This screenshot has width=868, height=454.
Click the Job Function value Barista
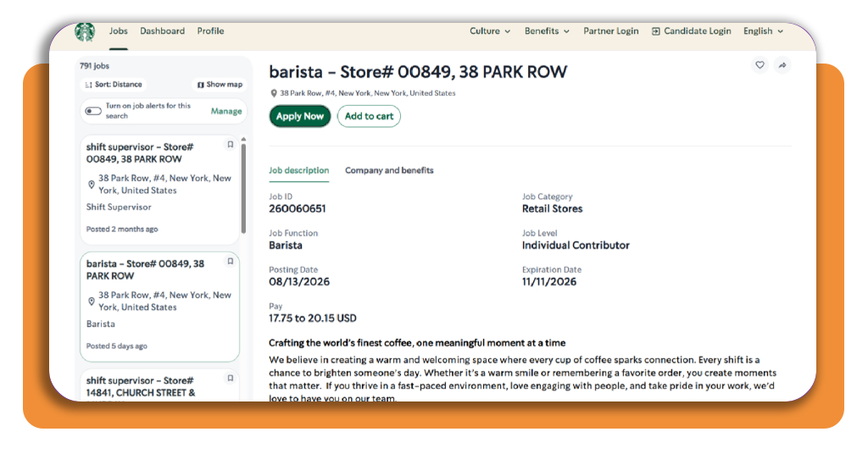[286, 246]
